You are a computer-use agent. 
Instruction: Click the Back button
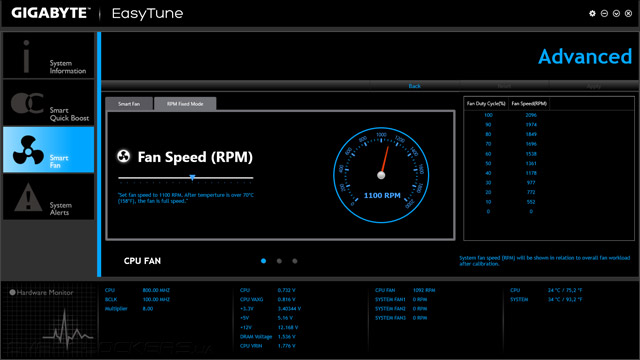point(415,86)
